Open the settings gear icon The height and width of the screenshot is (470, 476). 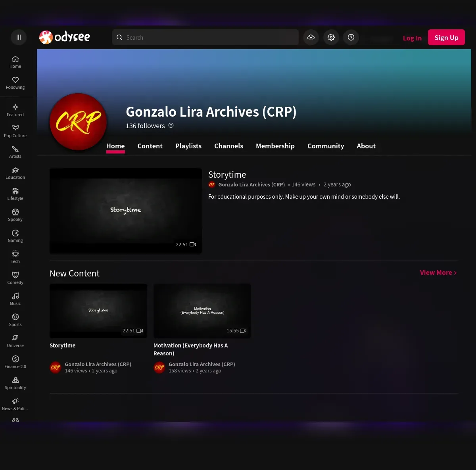331,37
